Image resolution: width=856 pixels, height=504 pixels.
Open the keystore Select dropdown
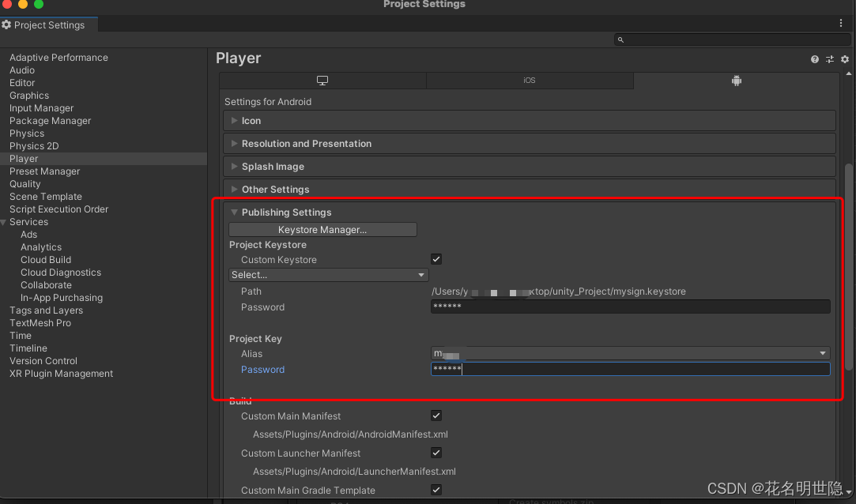coord(328,274)
